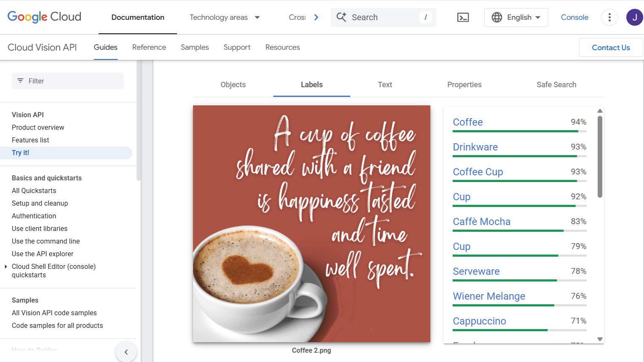This screenshot has width=644, height=362.
Task: Open Code samples for all products
Action: pos(57,325)
